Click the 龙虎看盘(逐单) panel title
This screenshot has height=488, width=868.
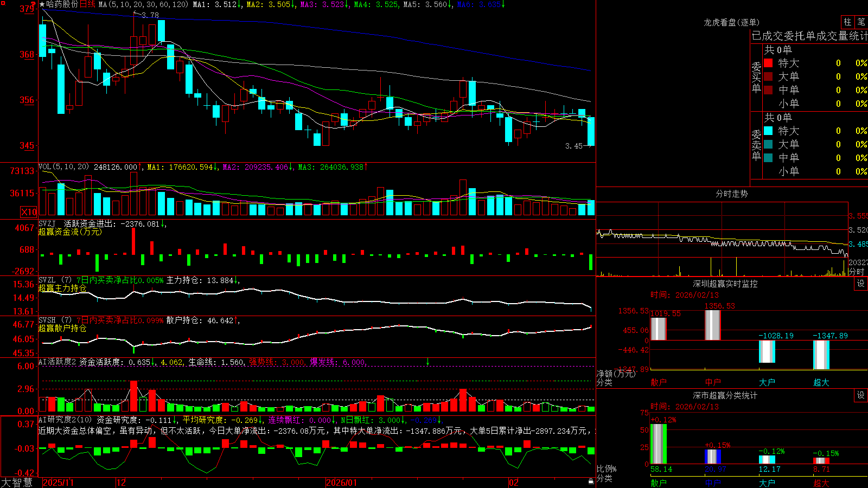pos(731,22)
